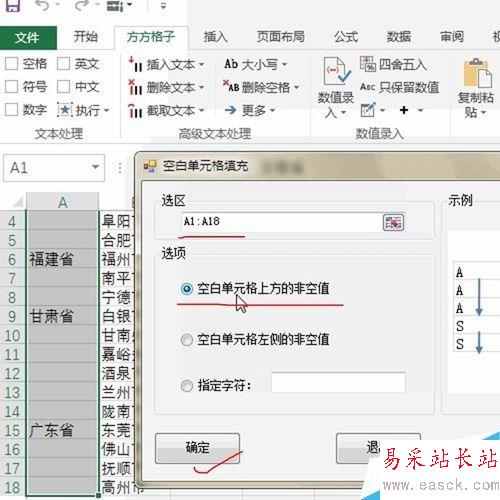Viewport: 500px width, 500px height.
Task: Click the 指定字符 text input box
Action: point(338,383)
